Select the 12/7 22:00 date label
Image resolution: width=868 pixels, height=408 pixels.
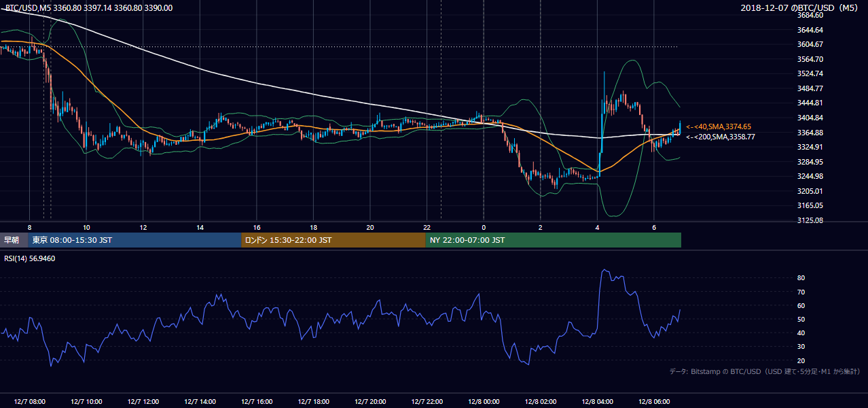[x=427, y=402]
